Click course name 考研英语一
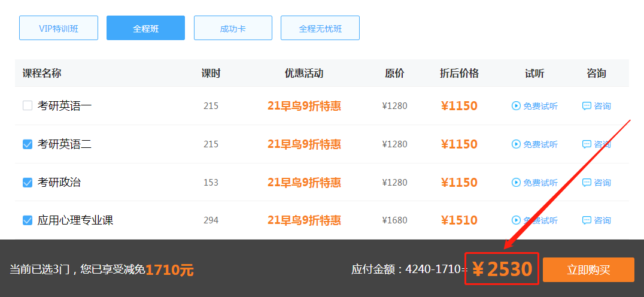 65,106
